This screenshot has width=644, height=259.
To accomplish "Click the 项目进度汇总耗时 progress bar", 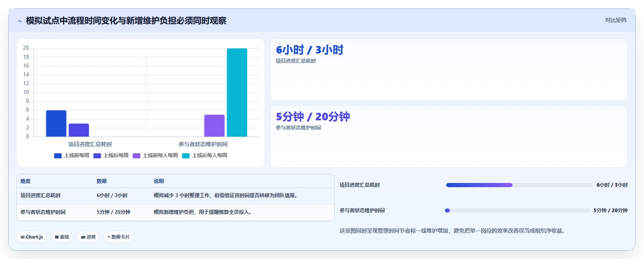I will (520, 185).
